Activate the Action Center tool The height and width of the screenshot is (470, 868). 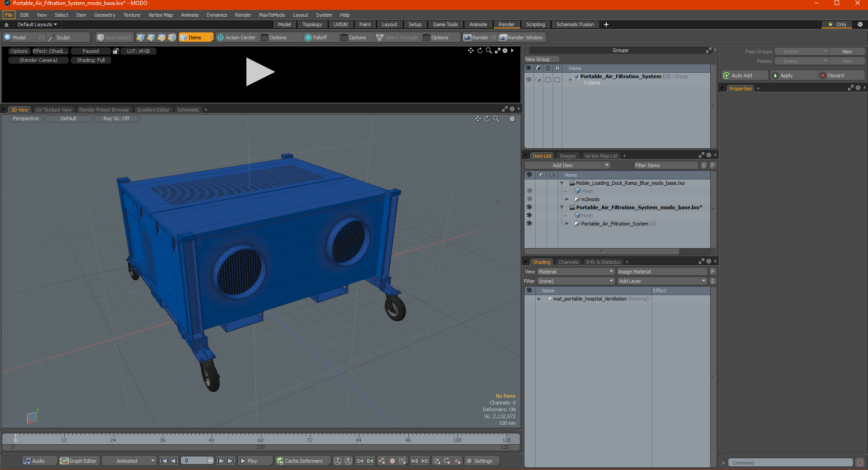click(236, 38)
